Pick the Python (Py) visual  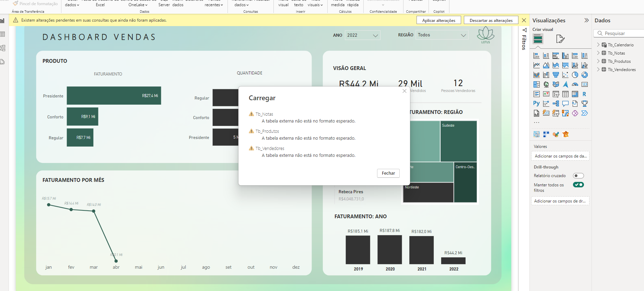(537, 104)
